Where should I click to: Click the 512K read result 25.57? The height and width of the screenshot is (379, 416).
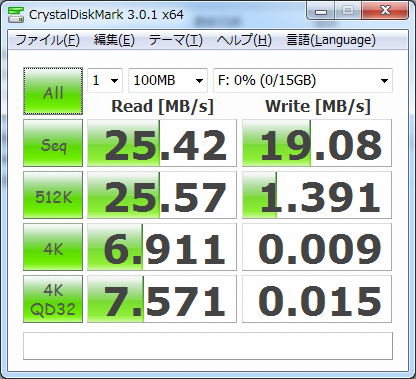162,195
